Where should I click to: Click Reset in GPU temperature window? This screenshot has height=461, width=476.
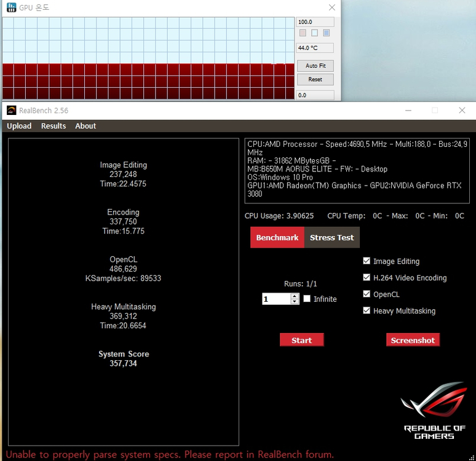pyautogui.click(x=315, y=79)
